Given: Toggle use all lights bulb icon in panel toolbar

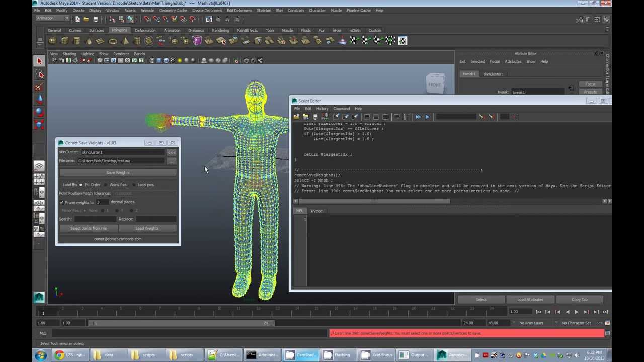Looking at the screenshot, I should pyautogui.click(x=180, y=61).
